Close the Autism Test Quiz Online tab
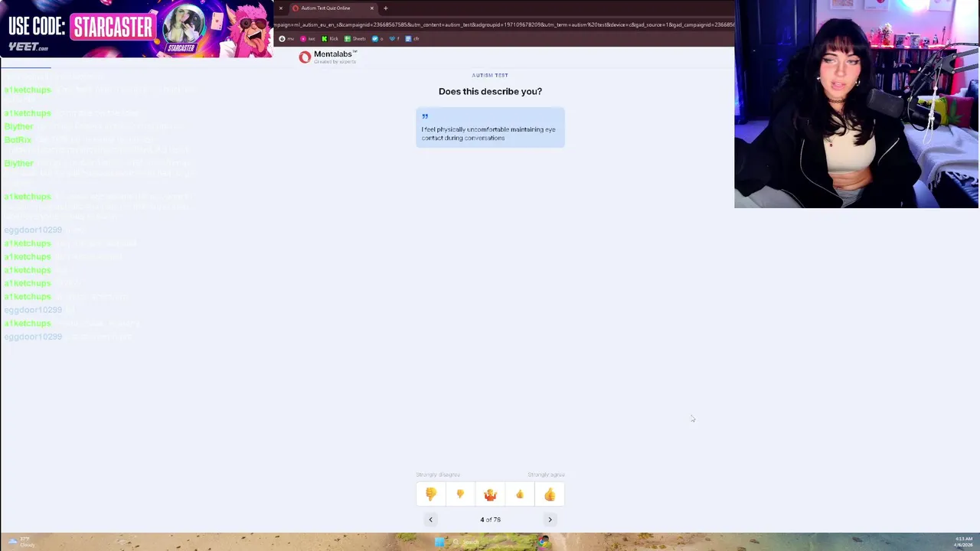This screenshot has height=551, width=980. point(372,8)
